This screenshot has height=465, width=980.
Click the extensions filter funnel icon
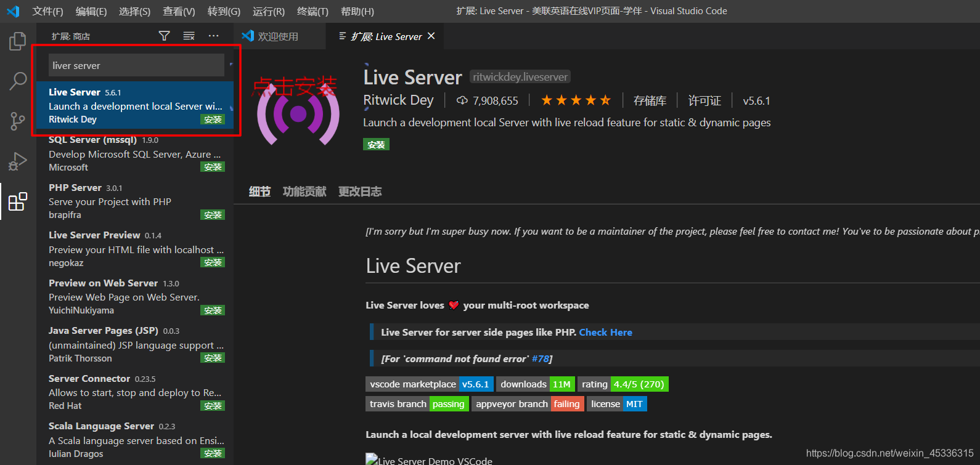coord(164,36)
